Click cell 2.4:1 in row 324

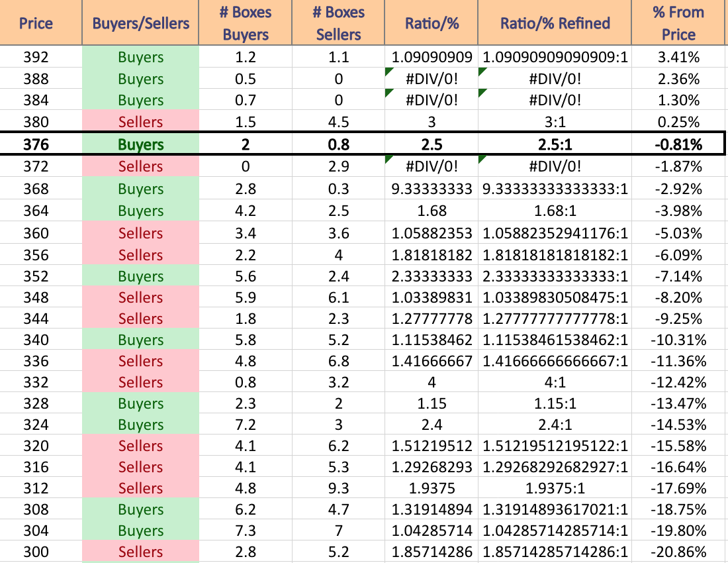click(555, 425)
